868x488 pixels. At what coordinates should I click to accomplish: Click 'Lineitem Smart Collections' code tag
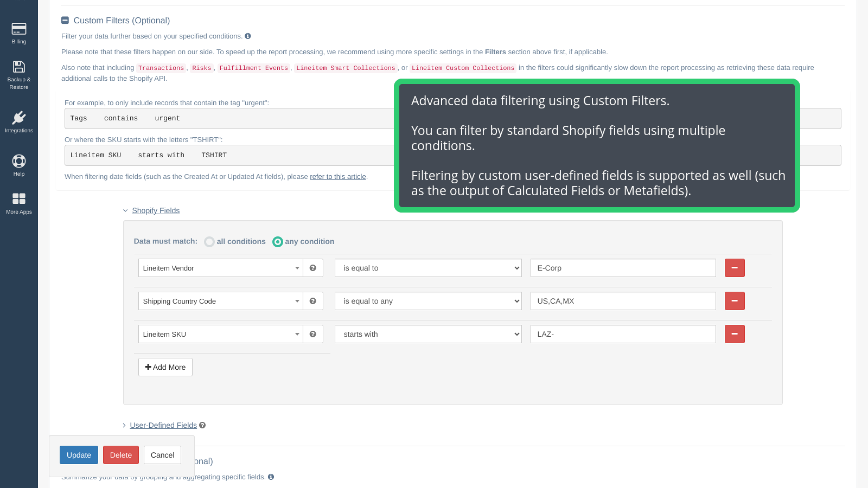click(346, 68)
